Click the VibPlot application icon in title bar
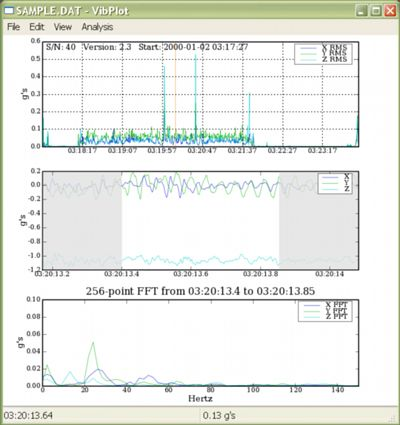This screenshot has height=425, width=400. tap(9, 11)
